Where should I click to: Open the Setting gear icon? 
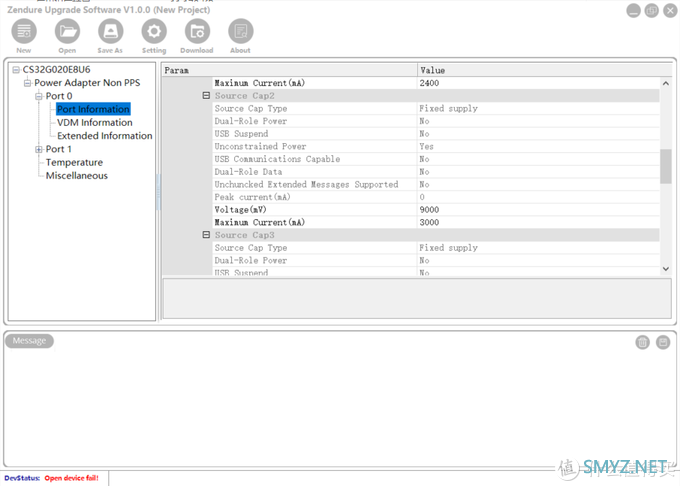tap(154, 31)
